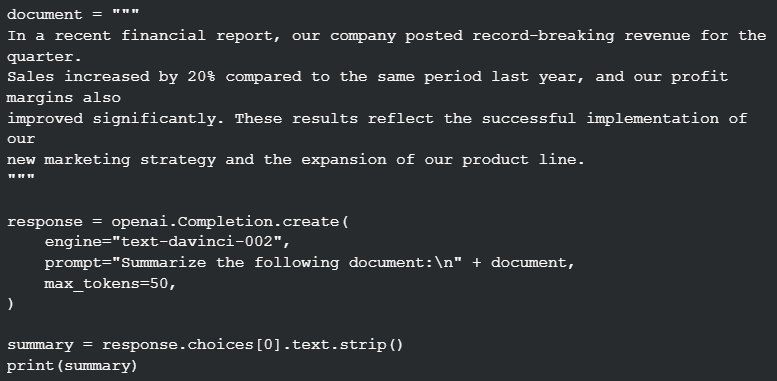The width and height of the screenshot is (777, 381).
Task: Click the 'prompt=' parameter name
Action: 78,263
